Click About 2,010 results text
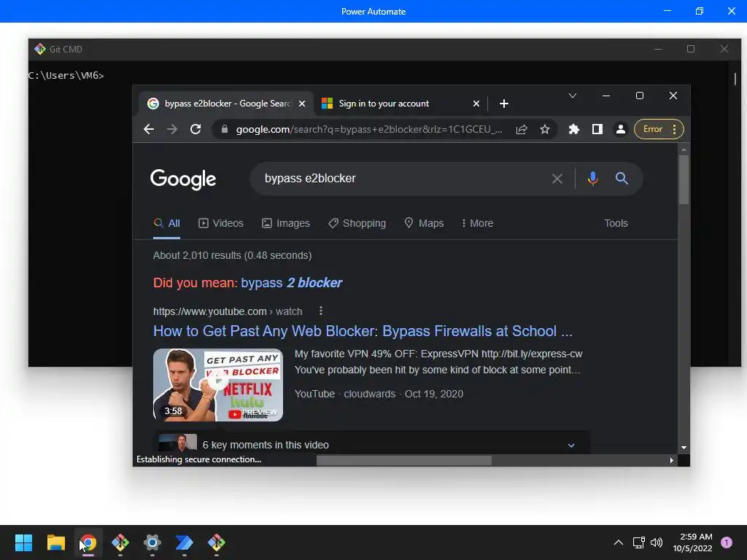747x560 pixels. pos(233,255)
